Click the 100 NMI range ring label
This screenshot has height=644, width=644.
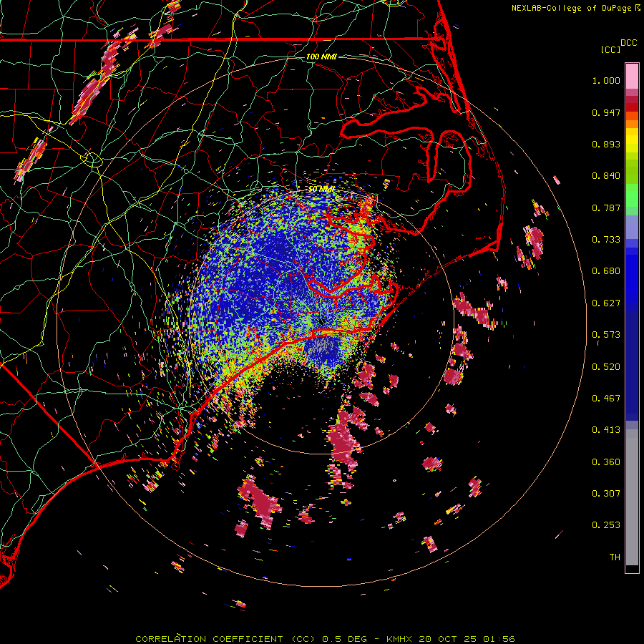tap(321, 57)
